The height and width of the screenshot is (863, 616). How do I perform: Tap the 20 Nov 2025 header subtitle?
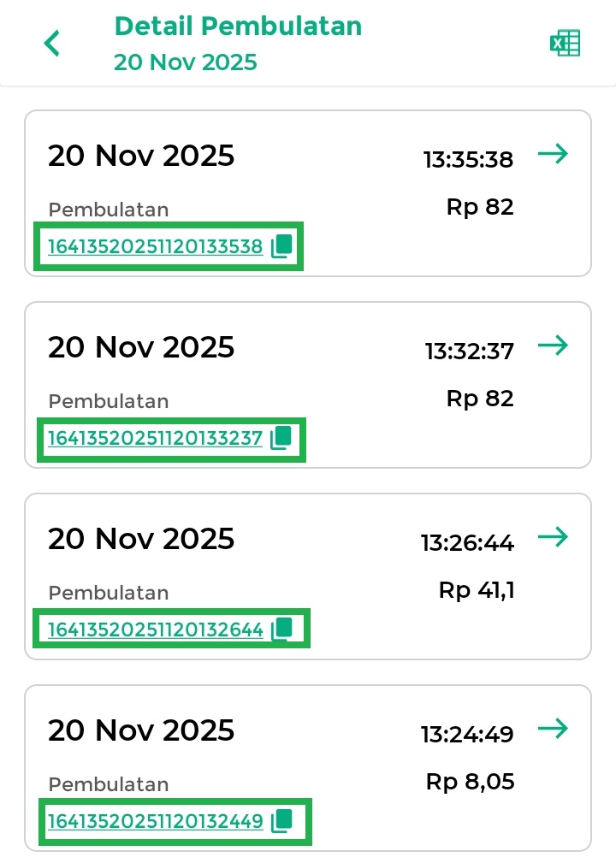185,62
